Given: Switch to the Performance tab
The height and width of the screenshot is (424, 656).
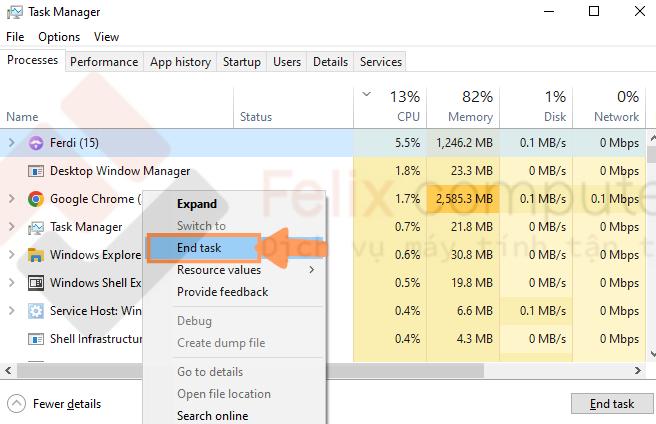Looking at the screenshot, I should pos(104,62).
